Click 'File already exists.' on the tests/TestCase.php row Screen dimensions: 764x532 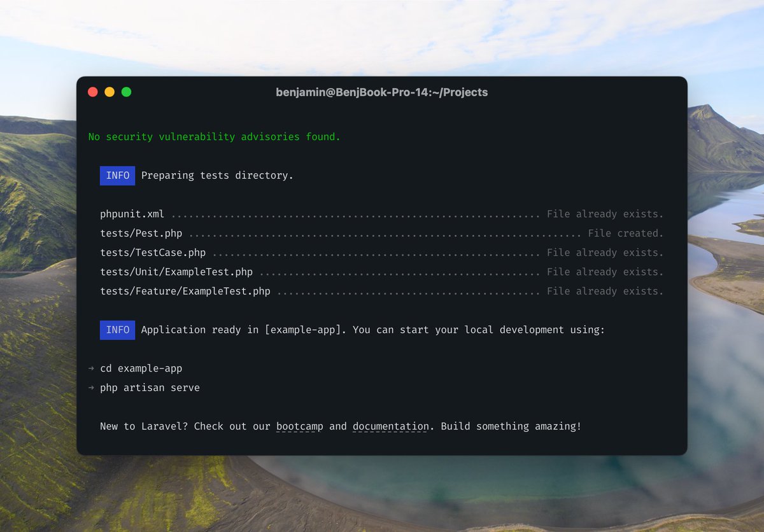pos(605,253)
